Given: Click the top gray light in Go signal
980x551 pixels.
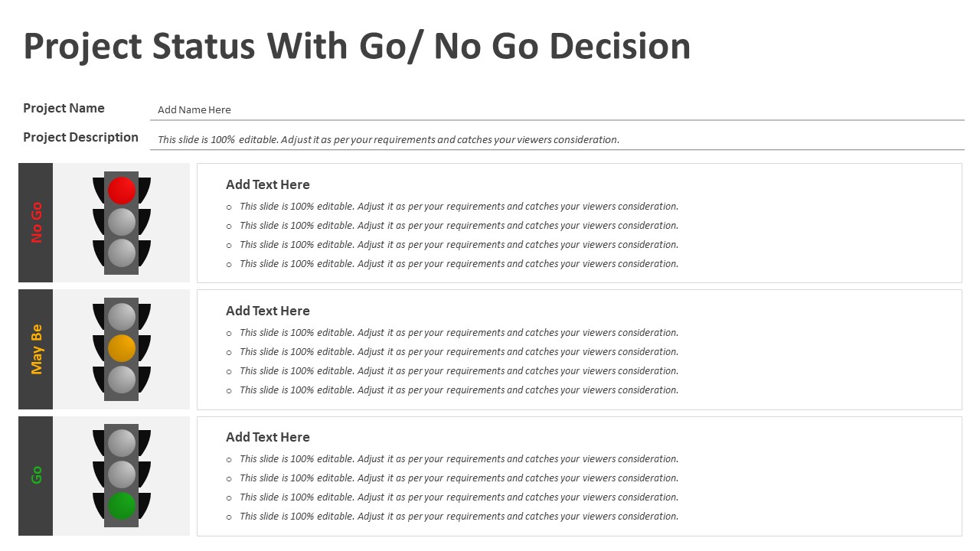Looking at the screenshot, I should (x=122, y=443).
